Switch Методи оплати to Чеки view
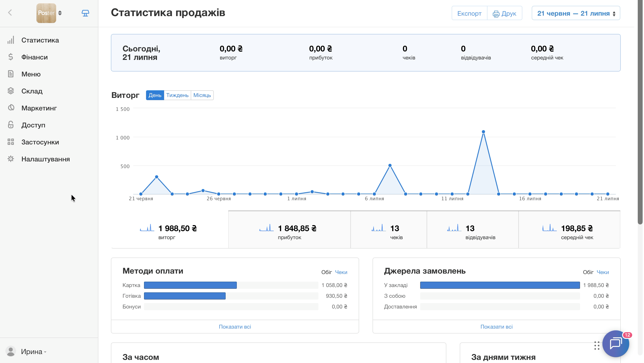 pos(341,272)
